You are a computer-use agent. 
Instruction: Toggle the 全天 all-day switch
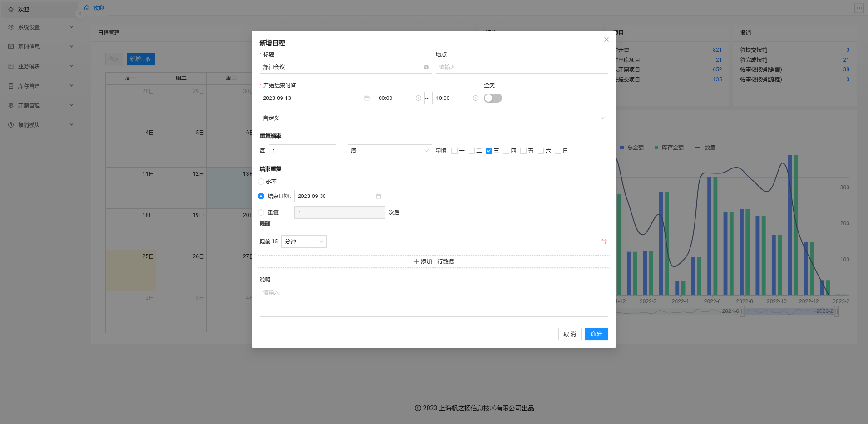coord(493,98)
